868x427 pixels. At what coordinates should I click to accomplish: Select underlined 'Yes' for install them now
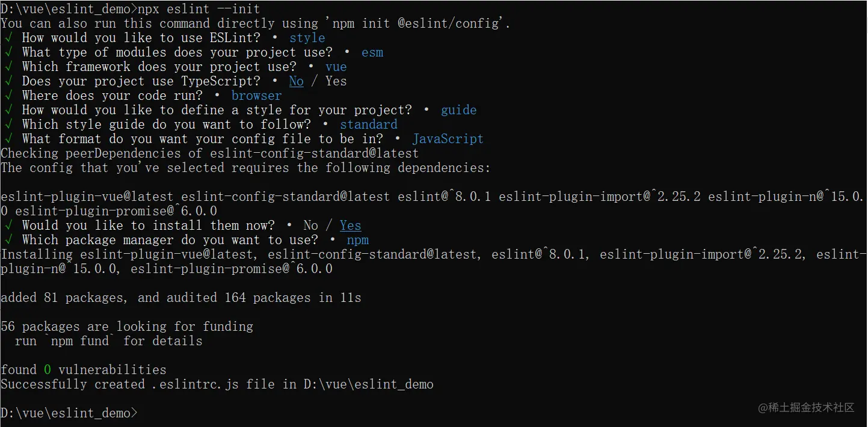click(x=350, y=226)
